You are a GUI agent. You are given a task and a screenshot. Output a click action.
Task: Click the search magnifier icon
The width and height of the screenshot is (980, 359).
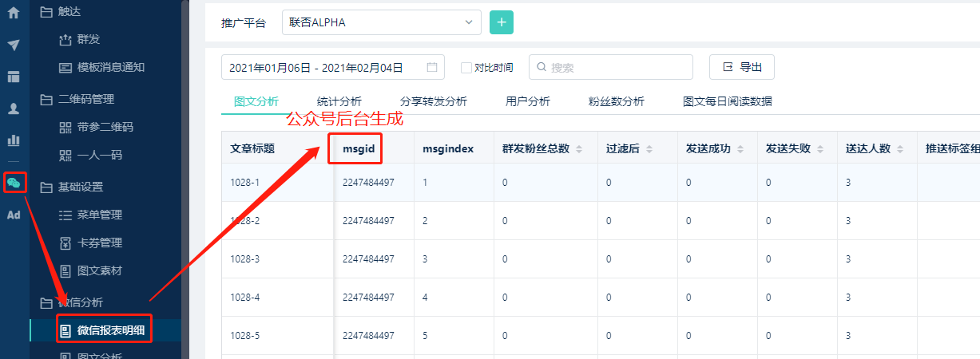pos(542,68)
